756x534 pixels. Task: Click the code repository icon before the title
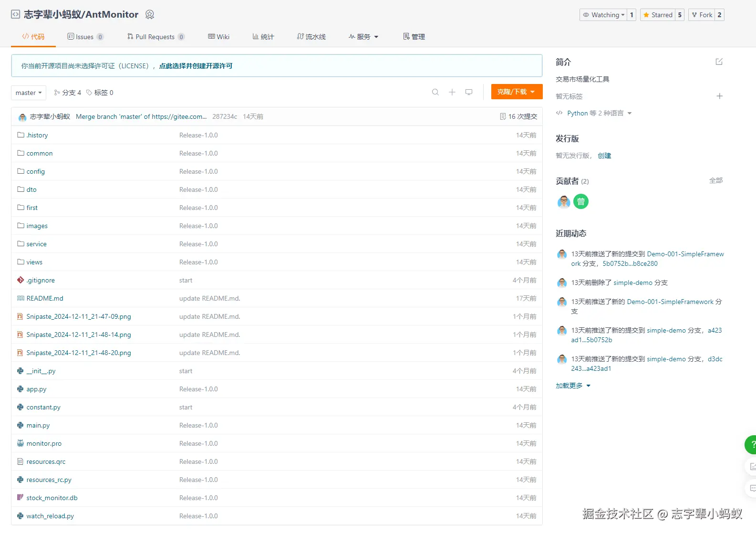click(x=15, y=14)
